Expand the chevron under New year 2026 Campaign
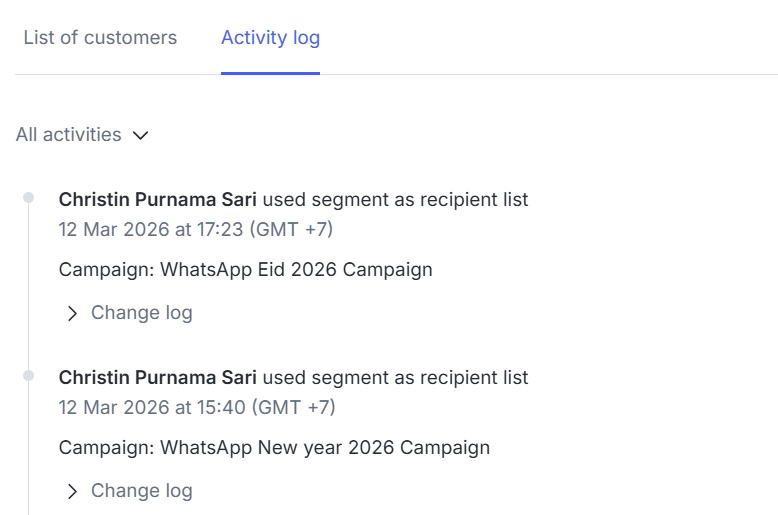 click(x=72, y=491)
